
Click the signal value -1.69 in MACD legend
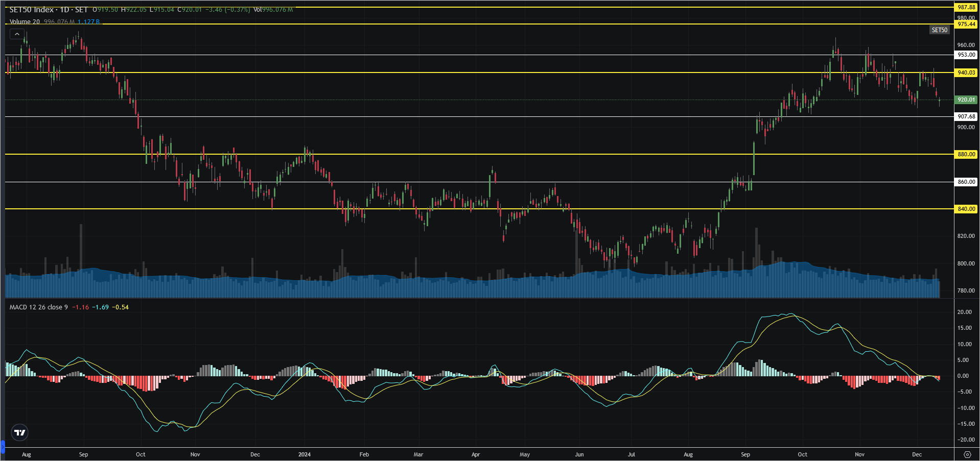click(x=100, y=307)
